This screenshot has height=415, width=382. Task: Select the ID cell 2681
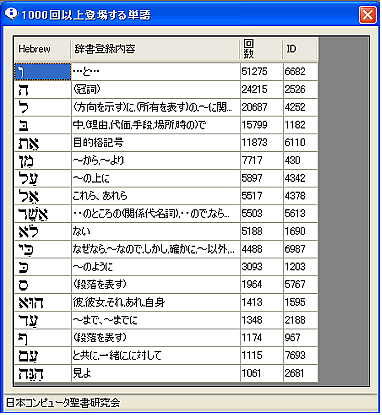301,374
